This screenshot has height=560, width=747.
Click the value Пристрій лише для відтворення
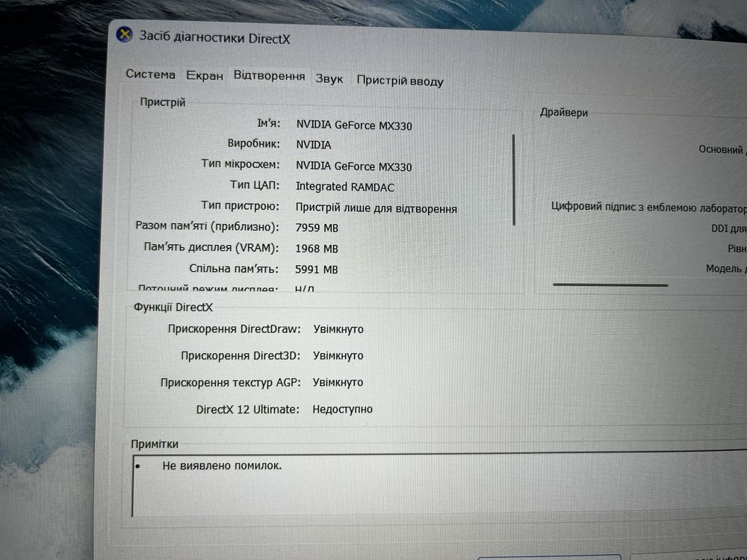point(376,208)
